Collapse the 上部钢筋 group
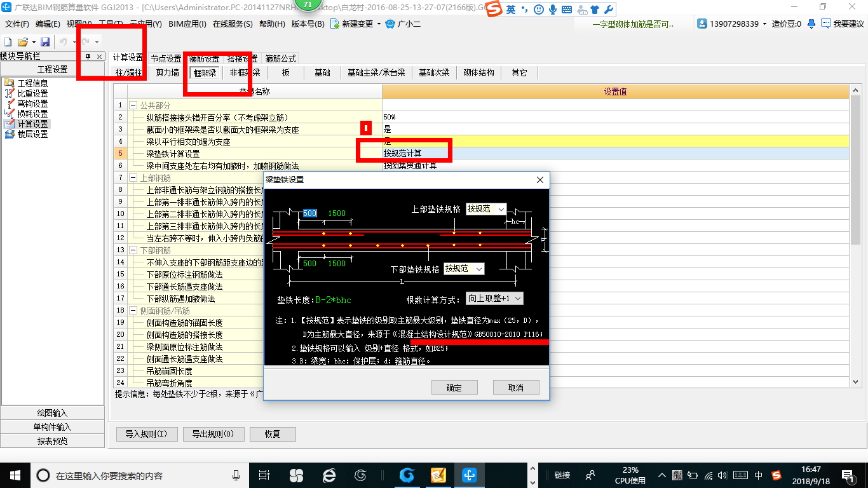This screenshot has width=868, height=488. [133, 178]
